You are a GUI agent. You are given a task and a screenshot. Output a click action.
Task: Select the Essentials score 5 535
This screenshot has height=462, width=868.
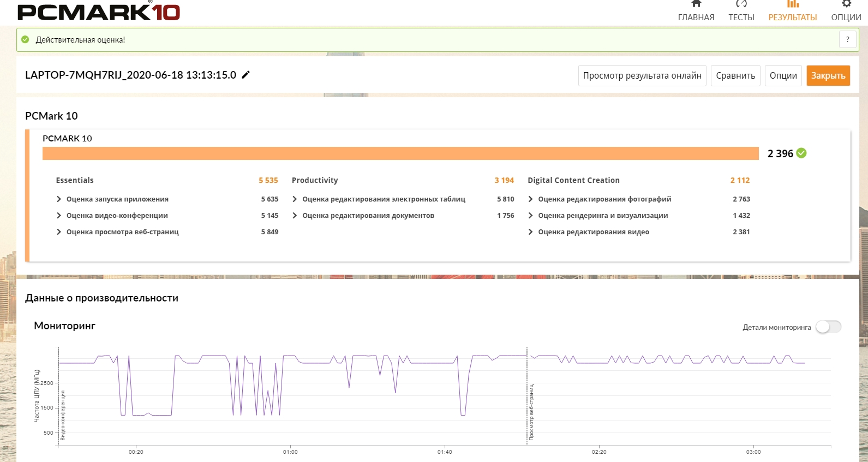268,180
